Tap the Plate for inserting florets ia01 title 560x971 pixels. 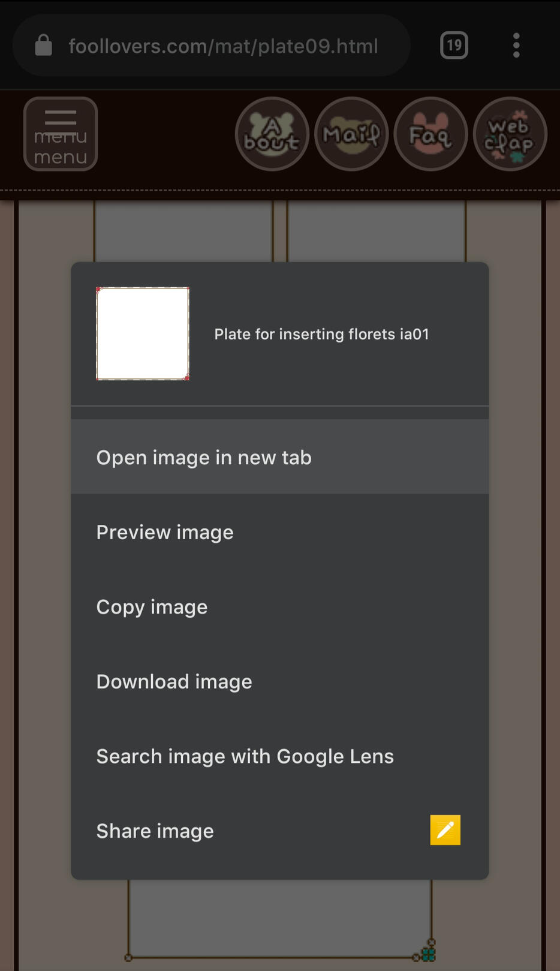[x=322, y=334]
